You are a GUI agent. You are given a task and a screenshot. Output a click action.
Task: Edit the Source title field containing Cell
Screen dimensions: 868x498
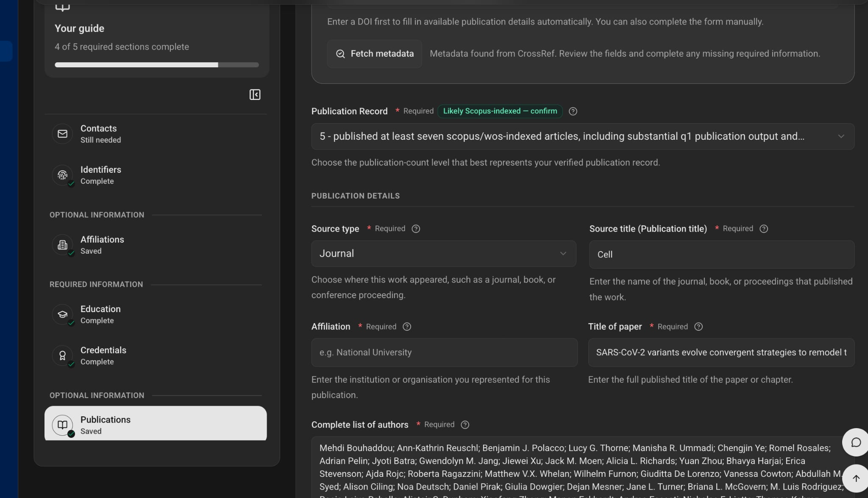721,255
